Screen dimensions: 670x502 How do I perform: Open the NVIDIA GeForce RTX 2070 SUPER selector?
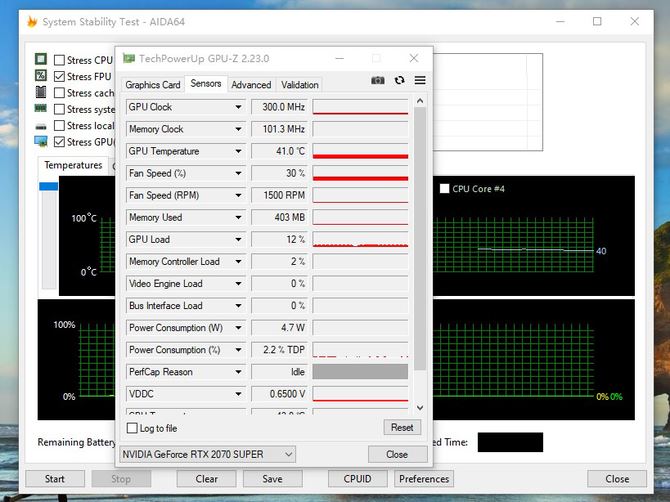207,454
